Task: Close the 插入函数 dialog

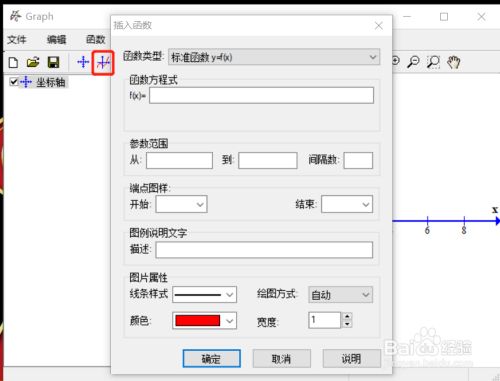Action: (x=379, y=25)
